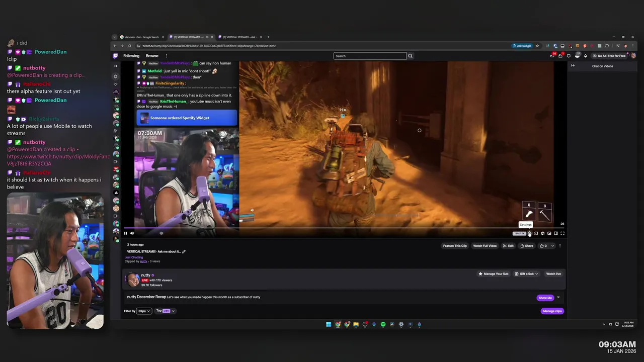
Task: Open clip more options three dots
Action: [560, 246]
